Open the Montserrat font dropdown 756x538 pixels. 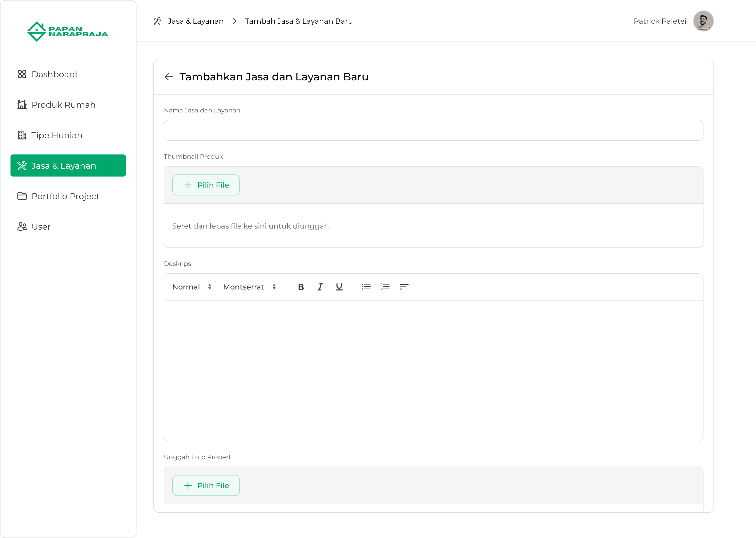(x=249, y=287)
